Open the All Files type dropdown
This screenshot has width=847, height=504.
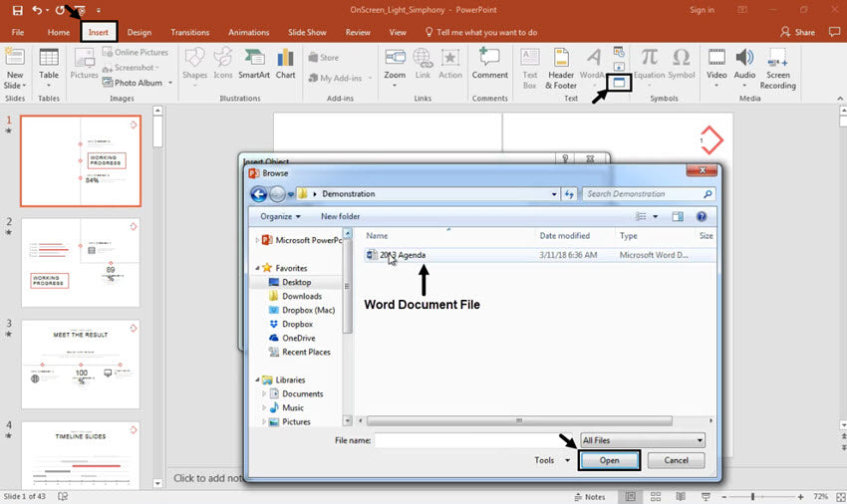(x=643, y=440)
